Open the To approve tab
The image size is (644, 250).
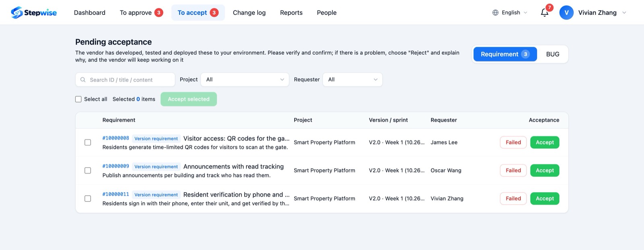(x=141, y=12)
